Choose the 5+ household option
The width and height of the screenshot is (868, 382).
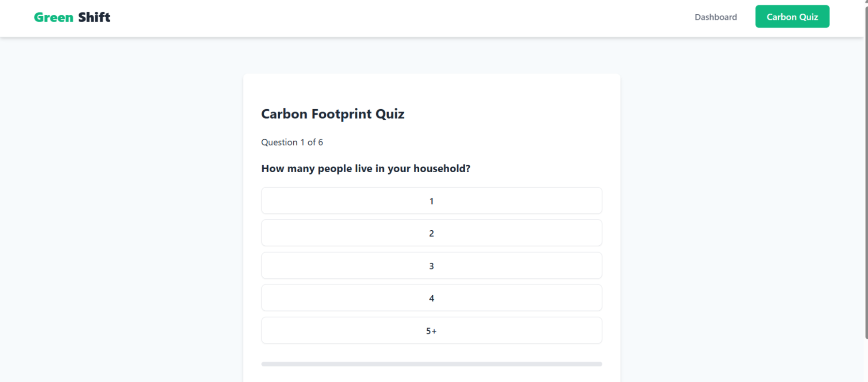[x=431, y=330]
